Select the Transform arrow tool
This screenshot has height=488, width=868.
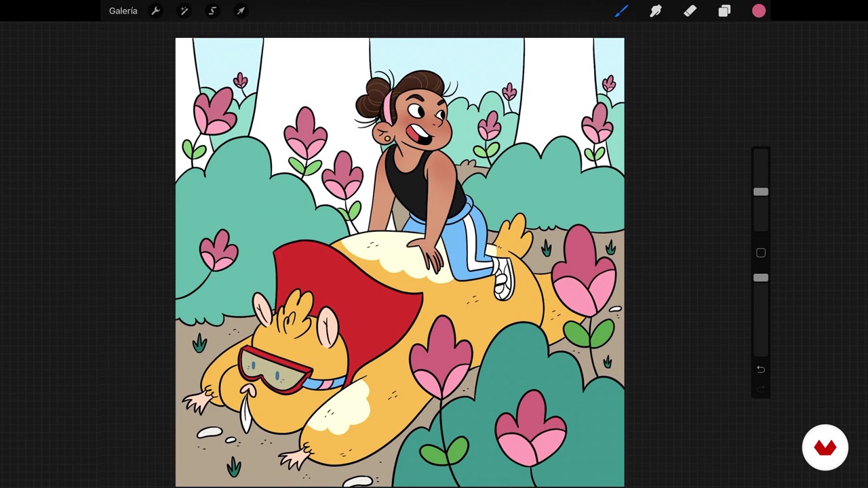pos(240,11)
